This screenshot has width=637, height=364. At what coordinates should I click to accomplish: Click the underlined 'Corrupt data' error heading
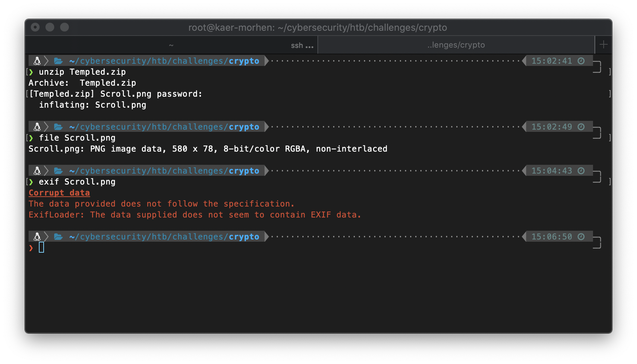(x=59, y=193)
